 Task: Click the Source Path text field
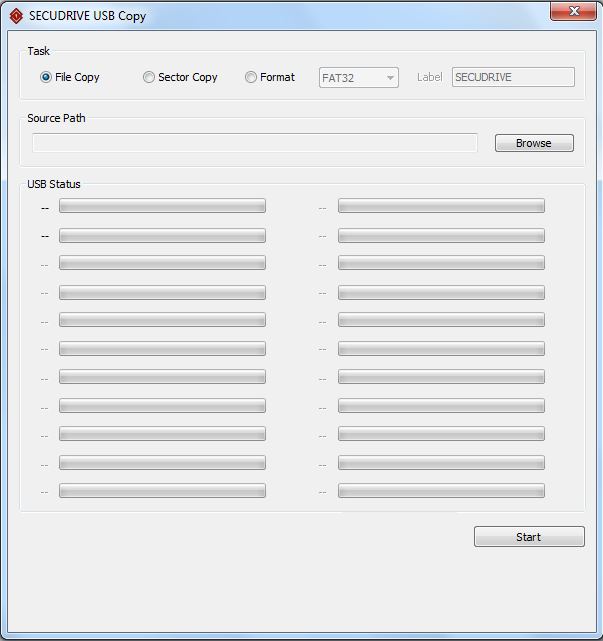pos(255,143)
